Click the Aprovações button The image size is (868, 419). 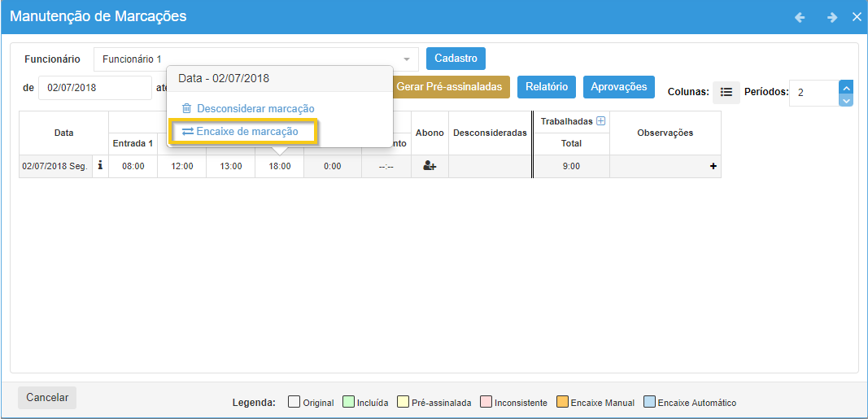(618, 87)
